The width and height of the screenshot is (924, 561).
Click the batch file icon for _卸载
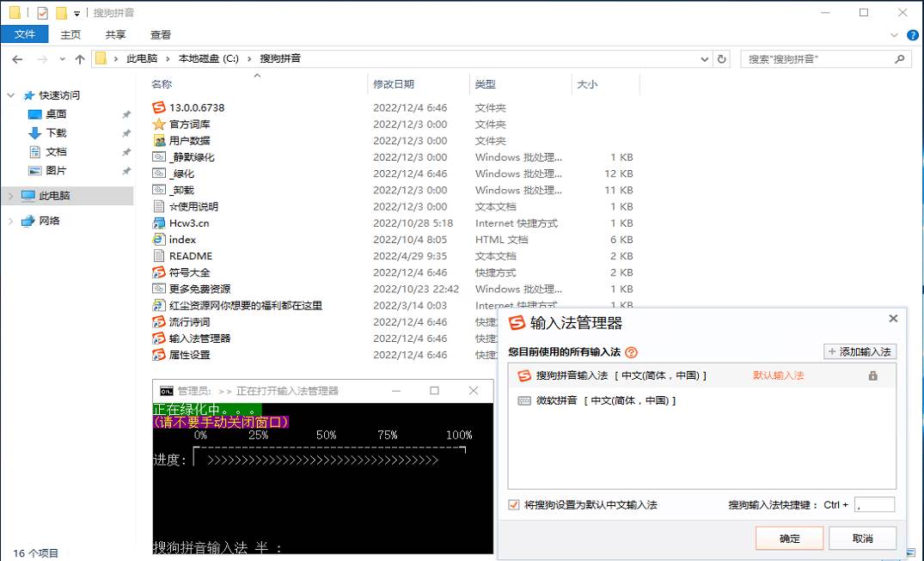(158, 190)
